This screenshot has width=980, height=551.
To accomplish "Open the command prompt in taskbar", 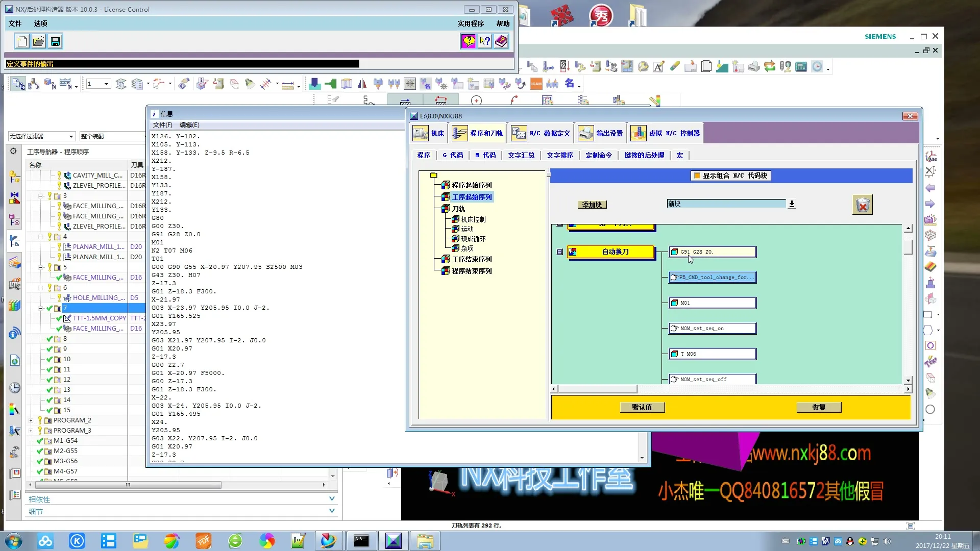I will (x=361, y=541).
